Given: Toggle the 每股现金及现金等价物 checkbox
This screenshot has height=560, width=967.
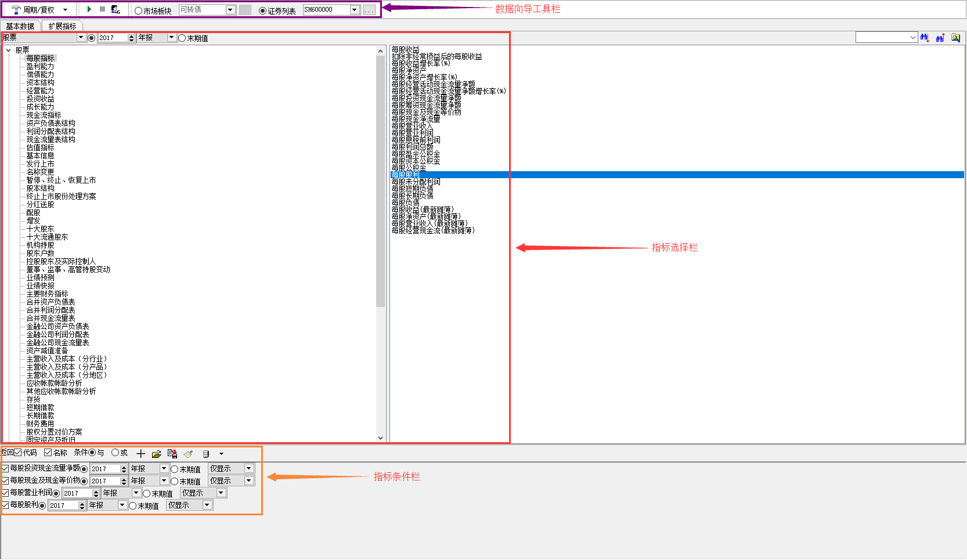Looking at the screenshot, I should [x=6, y=480].
